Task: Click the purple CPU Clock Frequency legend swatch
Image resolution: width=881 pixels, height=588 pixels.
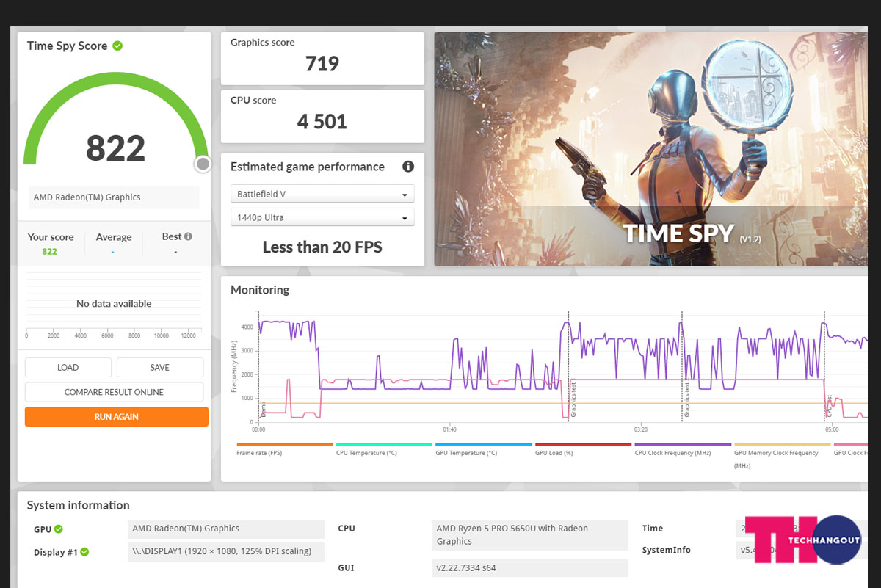Action: (683, 445)
